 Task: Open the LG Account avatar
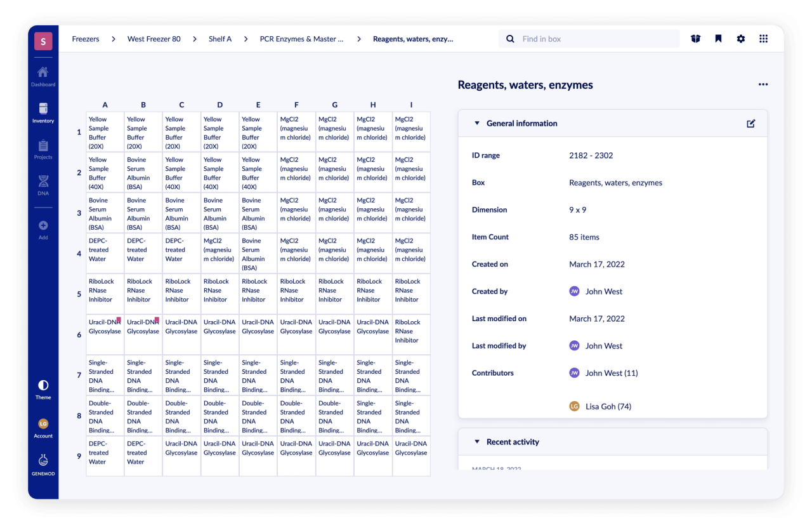[x=43, y=423]
